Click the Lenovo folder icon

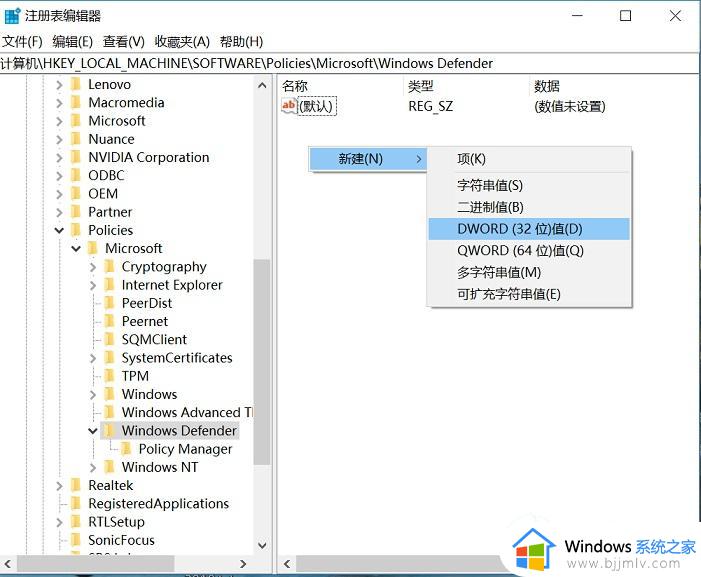76,84
